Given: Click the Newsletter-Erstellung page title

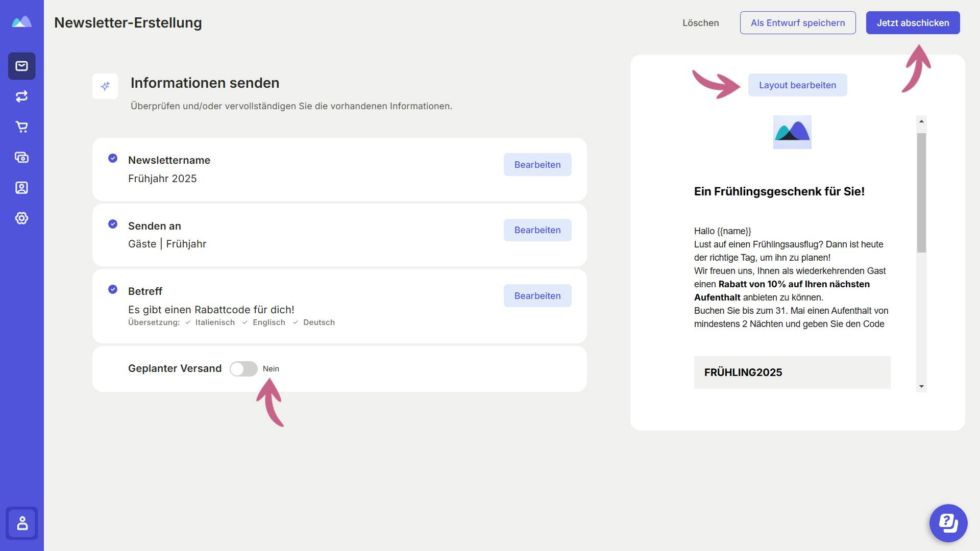Looking at the screenshot, I should coord(128,23).
